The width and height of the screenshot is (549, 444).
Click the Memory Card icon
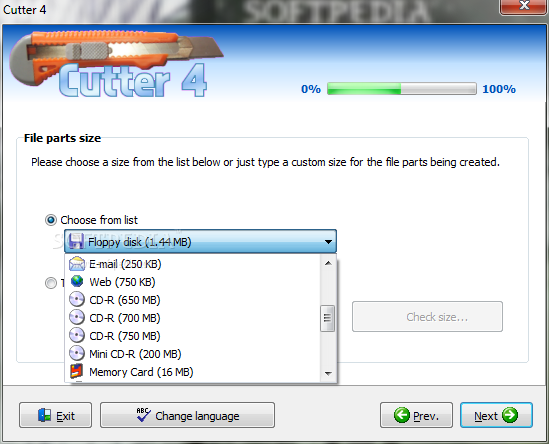click(77, 372)
